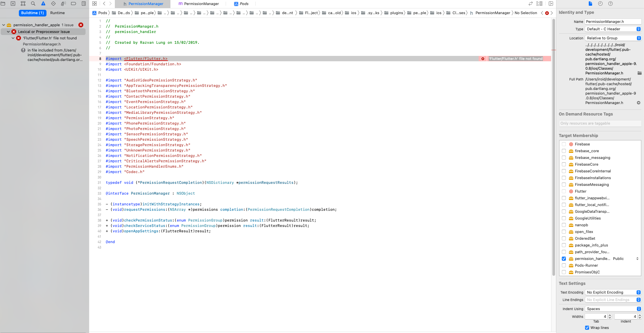Open the Cl...ses breadcrumb folder
This screenshot has height=333, width=644.
[x=456, y=13]
